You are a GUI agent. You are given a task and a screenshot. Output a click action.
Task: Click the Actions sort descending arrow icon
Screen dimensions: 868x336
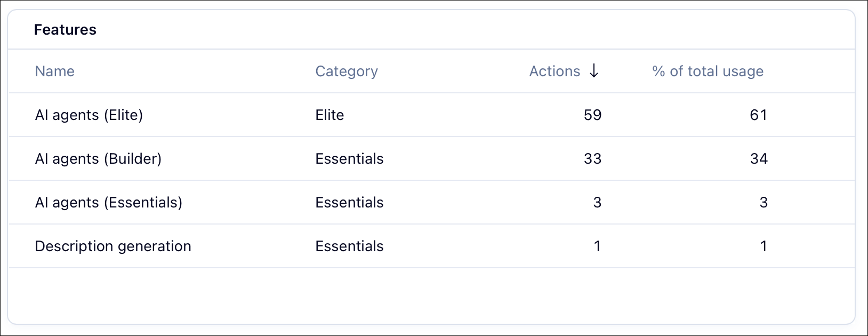[594, 71]
